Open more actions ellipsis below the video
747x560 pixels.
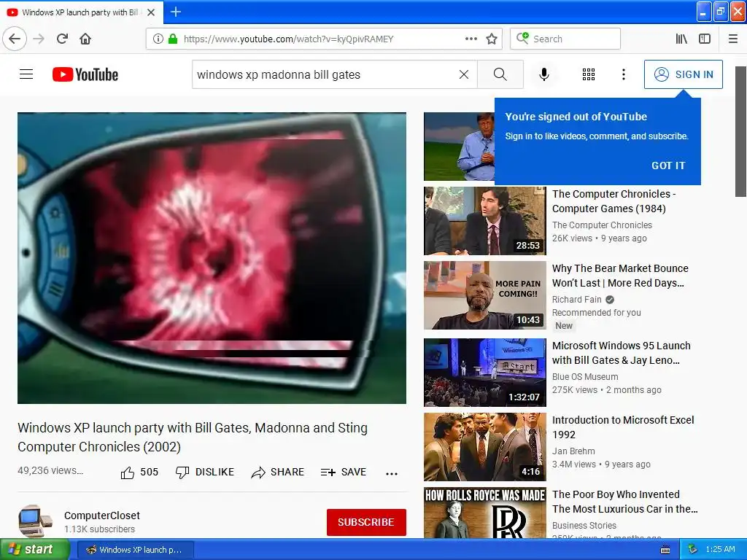[392, 473]
